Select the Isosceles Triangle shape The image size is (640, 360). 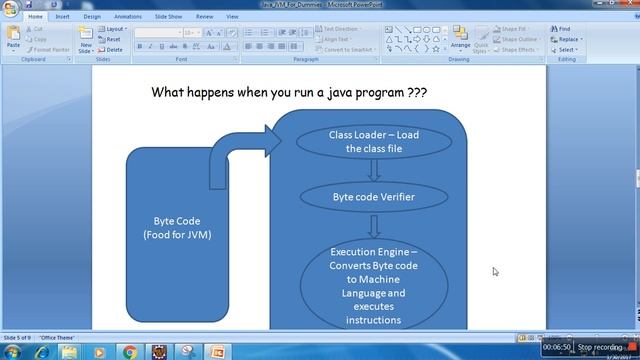click(x=389, y=39)
